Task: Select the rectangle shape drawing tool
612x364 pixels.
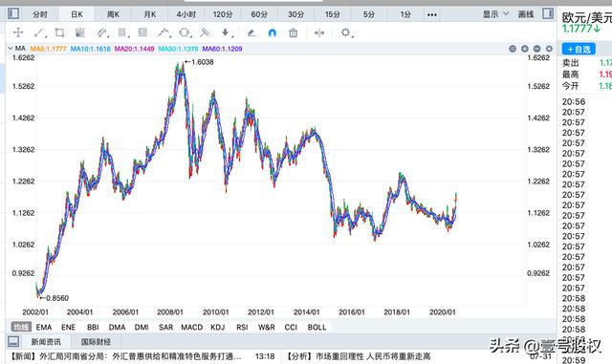Action: [x=59, y=32]
